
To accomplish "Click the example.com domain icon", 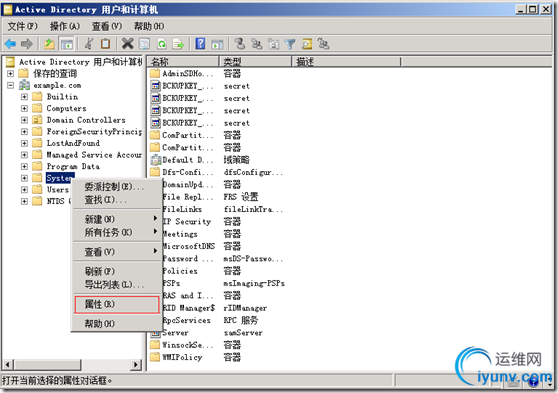I will (x=24, y=85).
